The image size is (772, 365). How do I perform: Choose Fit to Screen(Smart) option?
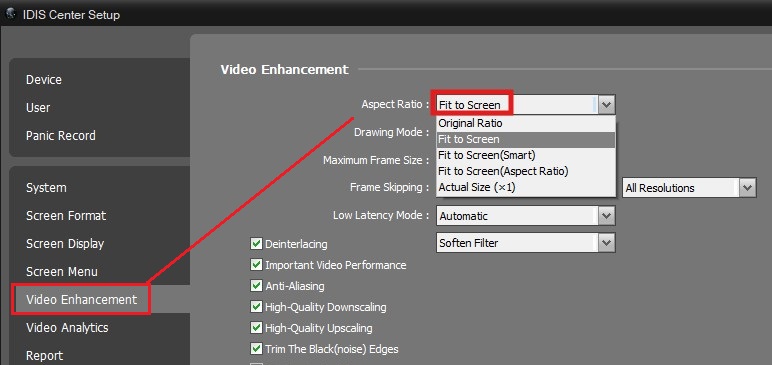(x=526, y=155)
